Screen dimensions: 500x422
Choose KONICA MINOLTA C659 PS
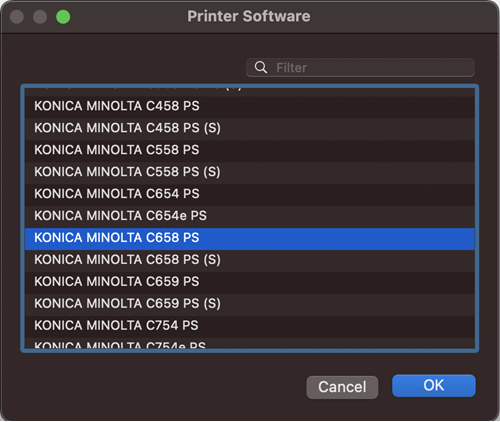[x=250, y=283]
